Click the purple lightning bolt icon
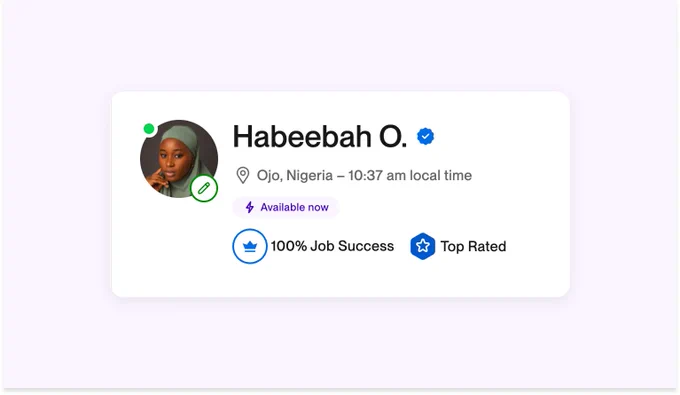 click(x=250, y=207)
